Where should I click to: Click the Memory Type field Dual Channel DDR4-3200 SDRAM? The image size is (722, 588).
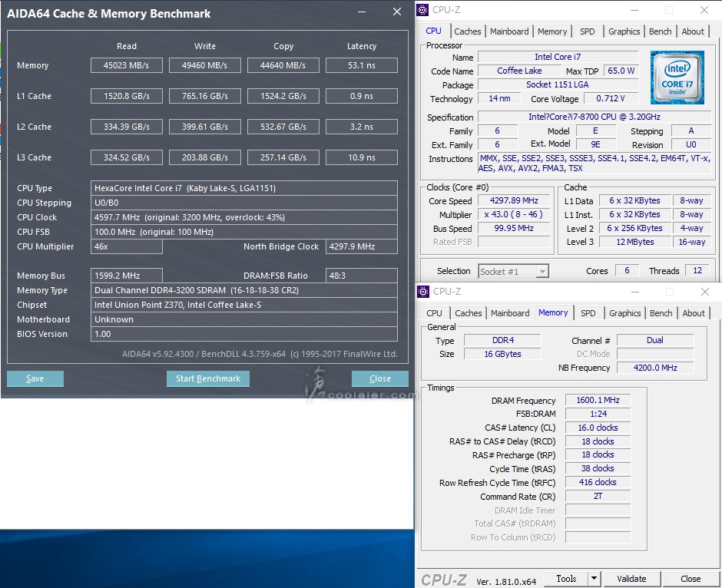[244, 290]
